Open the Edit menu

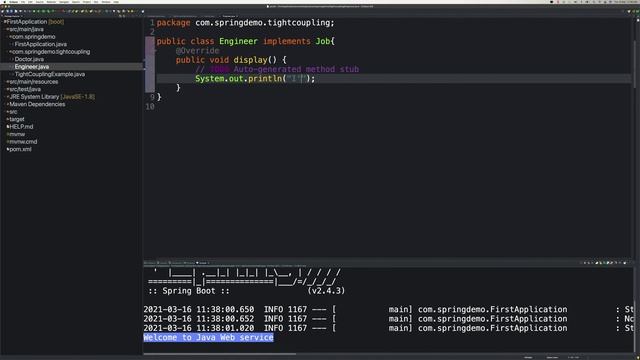[x=30, y=2]
